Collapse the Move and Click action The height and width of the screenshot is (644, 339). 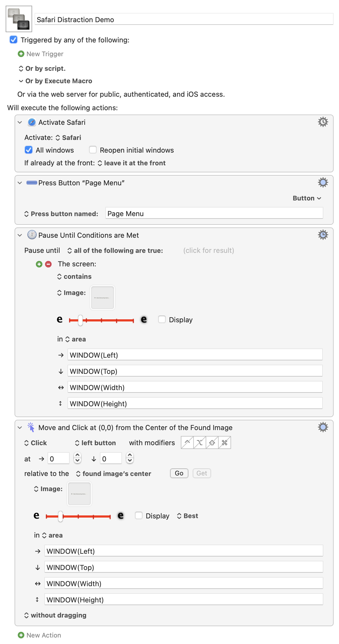20,428
